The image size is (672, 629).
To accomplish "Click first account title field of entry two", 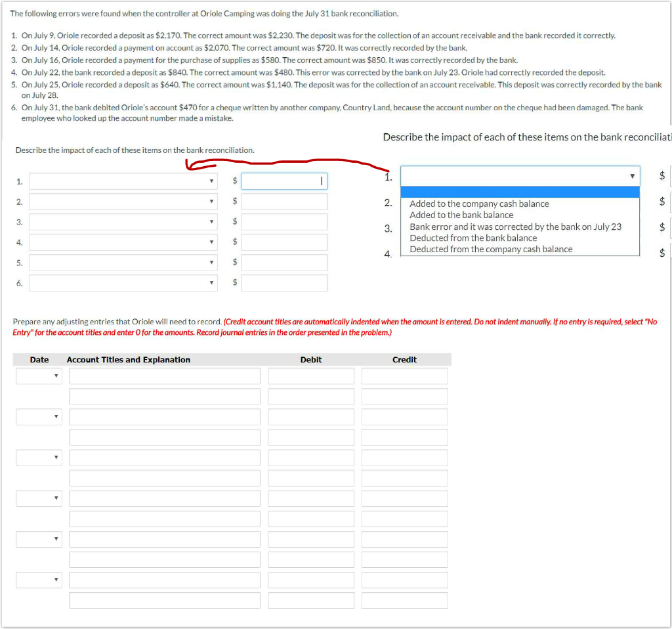I will (x=165, y=417).
